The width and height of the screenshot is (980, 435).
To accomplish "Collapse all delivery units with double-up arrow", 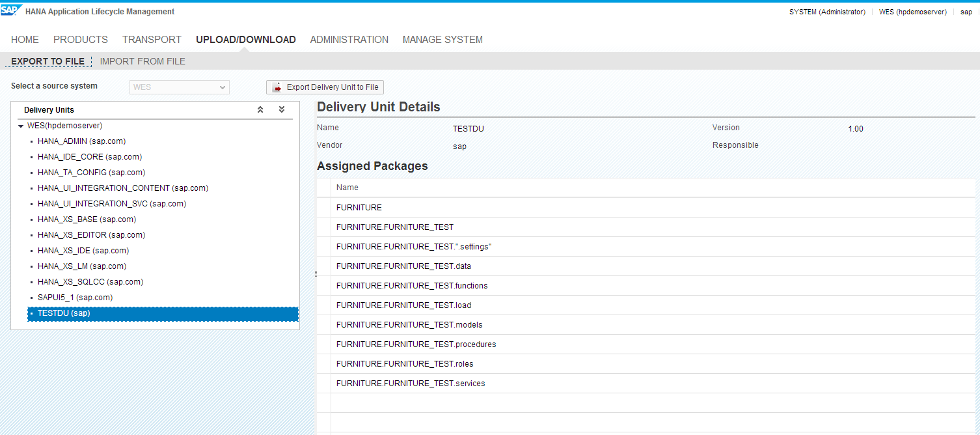I will point(260,109).
